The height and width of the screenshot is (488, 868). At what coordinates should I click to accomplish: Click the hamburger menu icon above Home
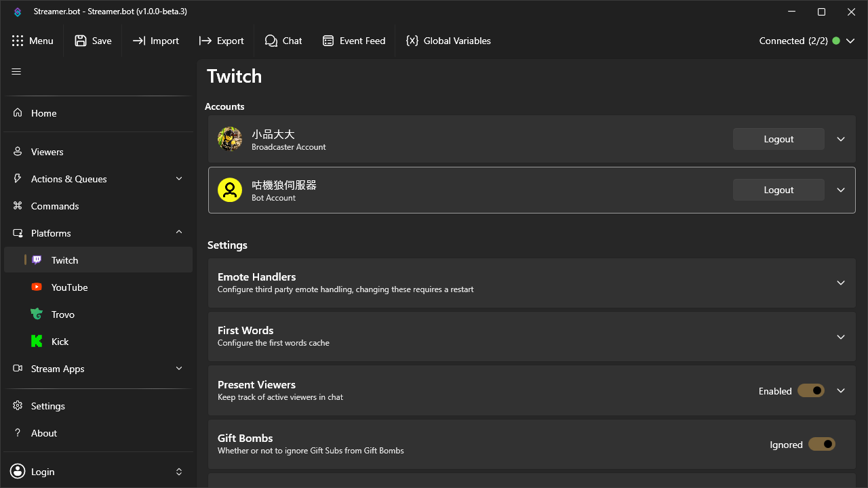tap(16, 70)
